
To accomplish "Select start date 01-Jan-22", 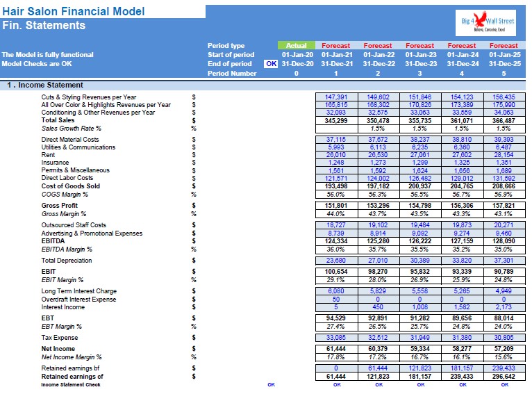I will point(379,55).
